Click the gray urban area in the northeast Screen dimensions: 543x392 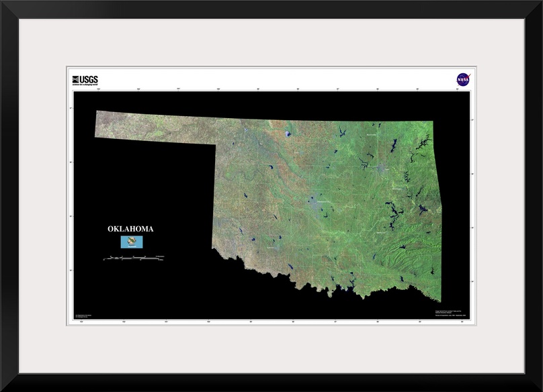pyautogui.click(x=381, y=167)
